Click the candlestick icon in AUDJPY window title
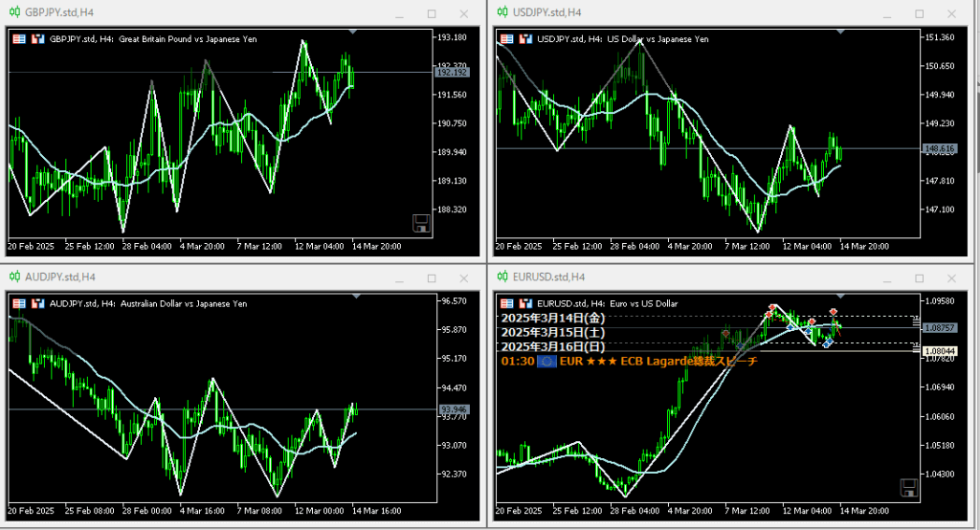The height and width of the screenshot is (530, 980). pos(13,277)
